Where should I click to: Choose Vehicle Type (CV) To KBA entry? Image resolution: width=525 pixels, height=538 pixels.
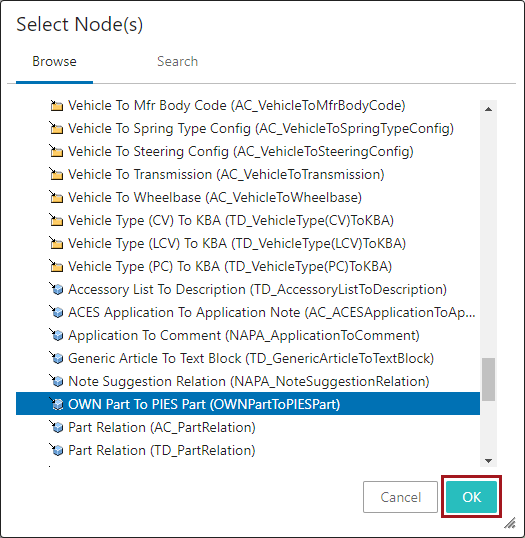tap(231, 220)
